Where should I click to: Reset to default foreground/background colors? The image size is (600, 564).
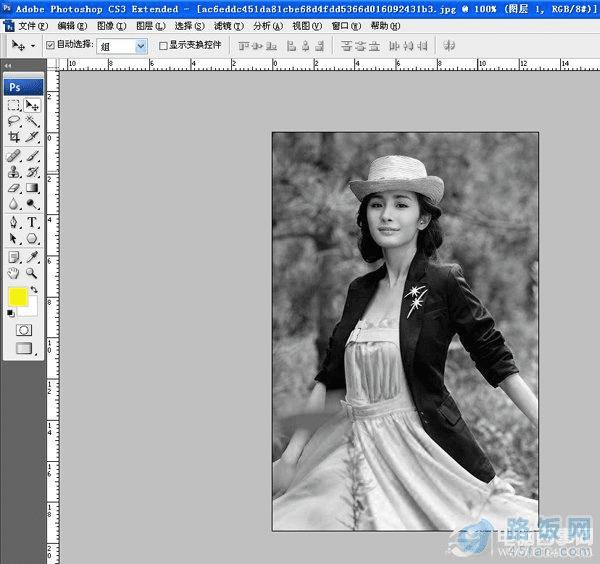[11, 312]
